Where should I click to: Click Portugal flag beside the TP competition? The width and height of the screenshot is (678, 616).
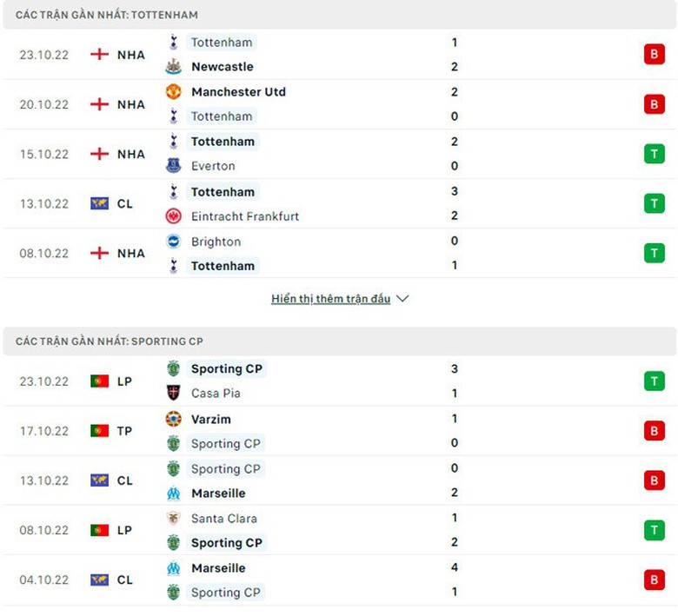click(99, 431)
